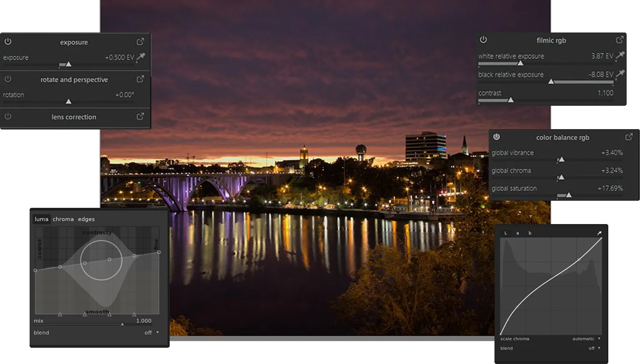The height and width of the screenshot is (364, 640).
Task: Click the +3.24% chroma value
Action: pyautogui.click(x=612, y=170)
